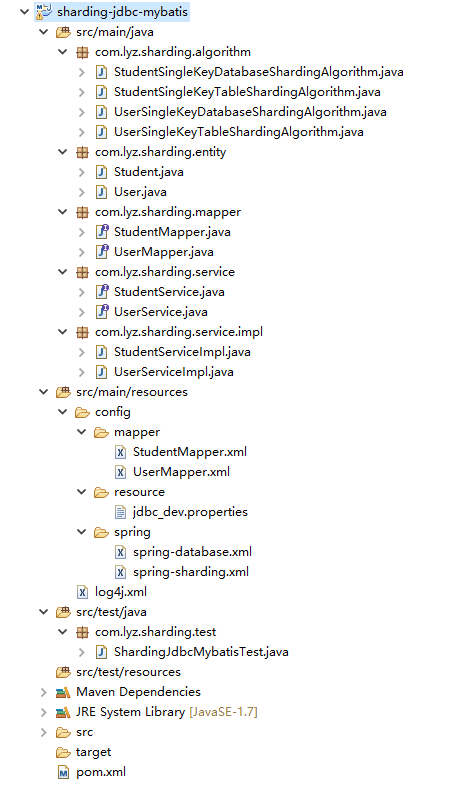Select StudentService.java file name

(x=169, y=292)
